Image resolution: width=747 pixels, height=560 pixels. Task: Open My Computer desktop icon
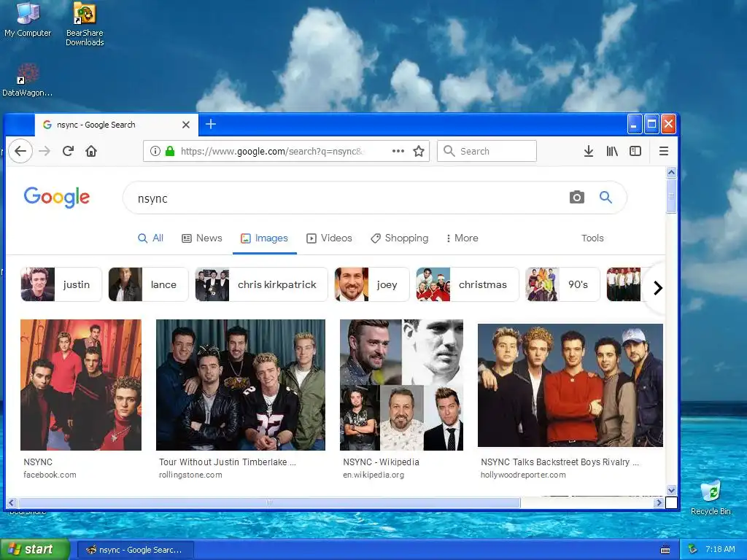point(28,20)
